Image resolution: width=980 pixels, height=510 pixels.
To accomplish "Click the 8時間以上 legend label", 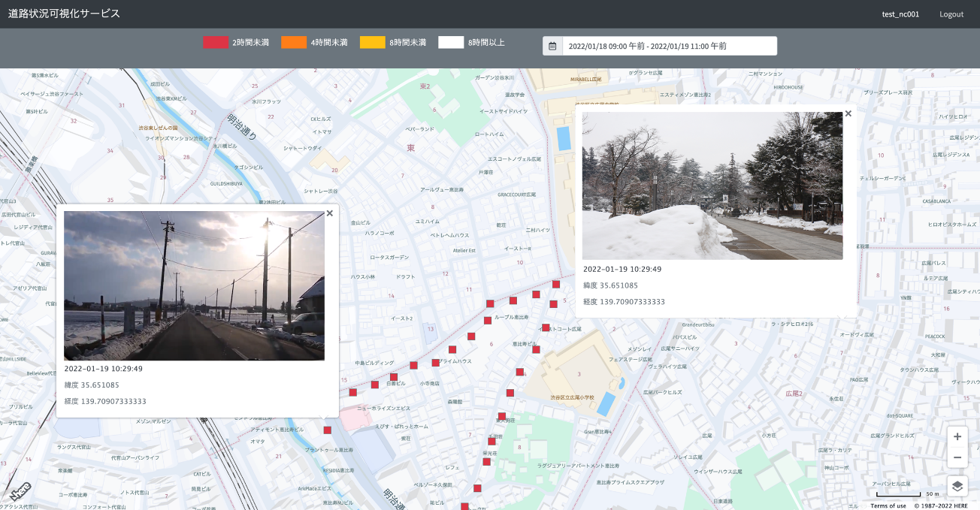I will click(x=486, y=43).
